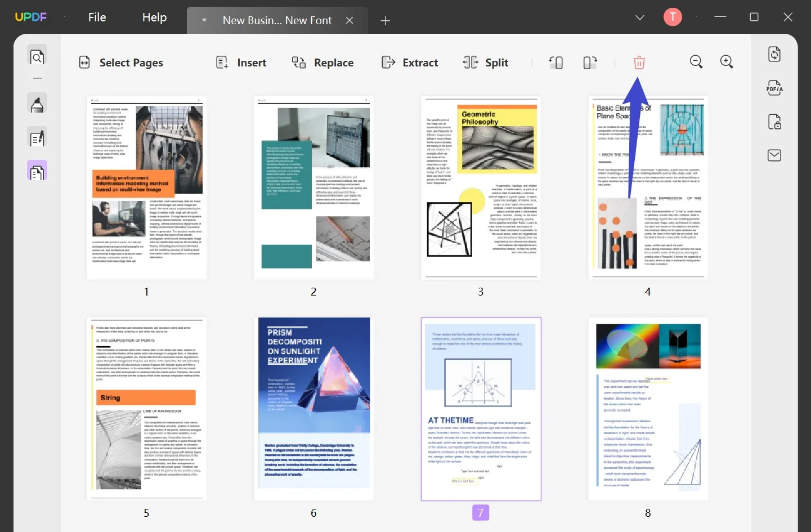Click the red Delete pages trash icon
The height and width of the screenshot is (532, 811).
coord(639,62)
